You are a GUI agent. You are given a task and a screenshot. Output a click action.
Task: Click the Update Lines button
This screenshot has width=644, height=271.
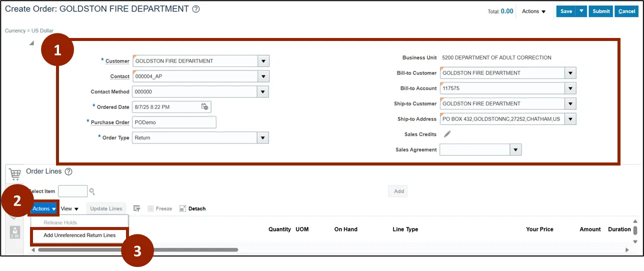tap(106, 208)
